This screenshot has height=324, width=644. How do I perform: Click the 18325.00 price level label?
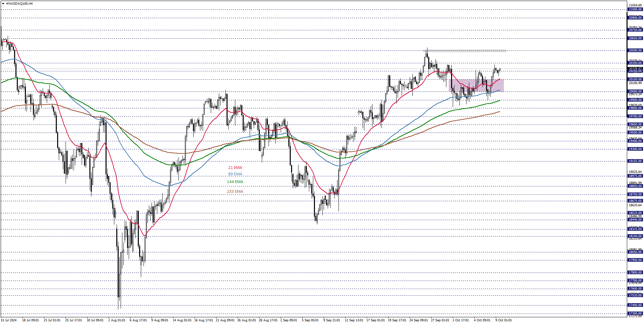point(635,229)
